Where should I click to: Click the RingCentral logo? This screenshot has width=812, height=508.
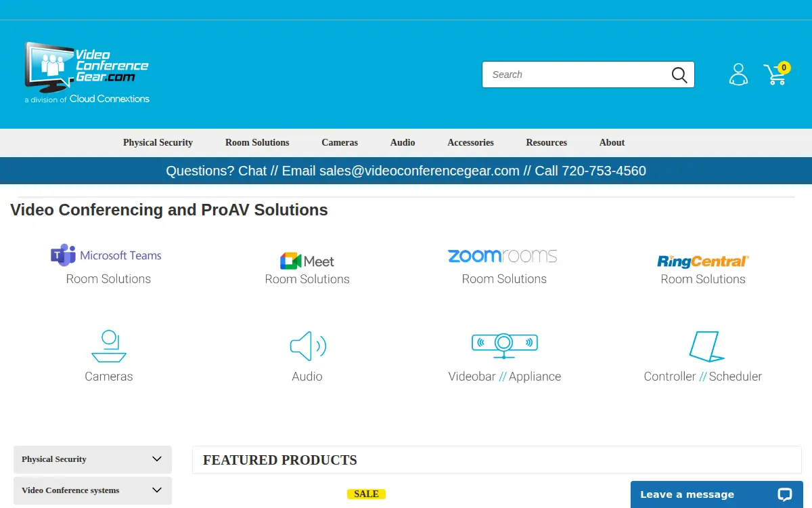[x=703, y=261]
